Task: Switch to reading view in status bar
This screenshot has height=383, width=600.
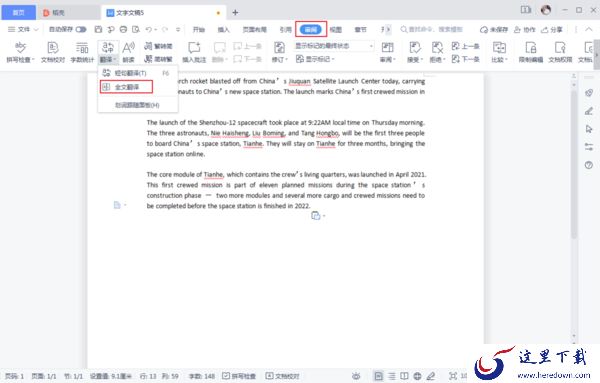Action: [x=404, y=376]
